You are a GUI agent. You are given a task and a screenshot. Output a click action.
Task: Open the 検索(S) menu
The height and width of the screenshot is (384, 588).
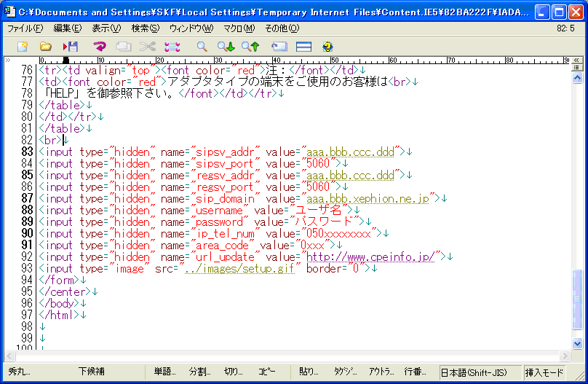pyautogui.click(x=146, y=28)
